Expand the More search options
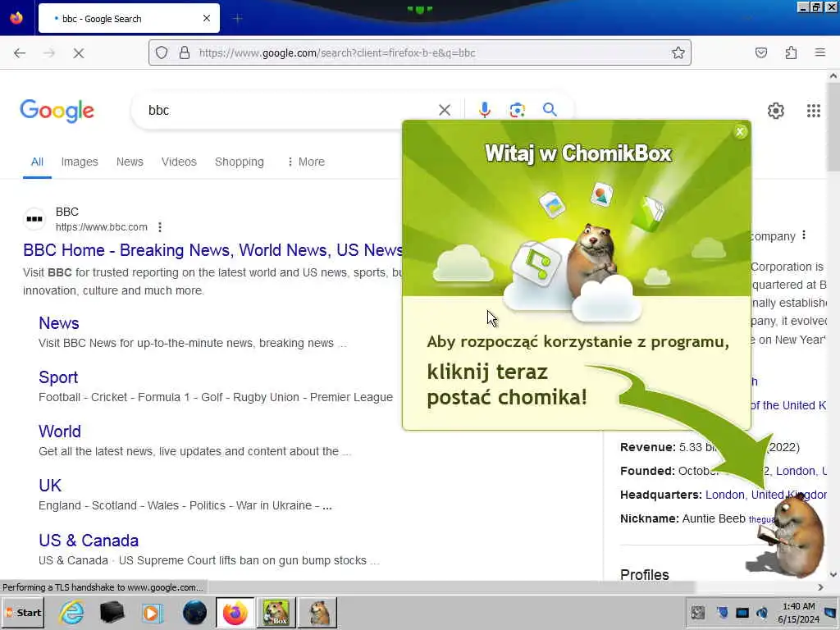The height and width of the screenshot is (630, 840). coord(306,162)
